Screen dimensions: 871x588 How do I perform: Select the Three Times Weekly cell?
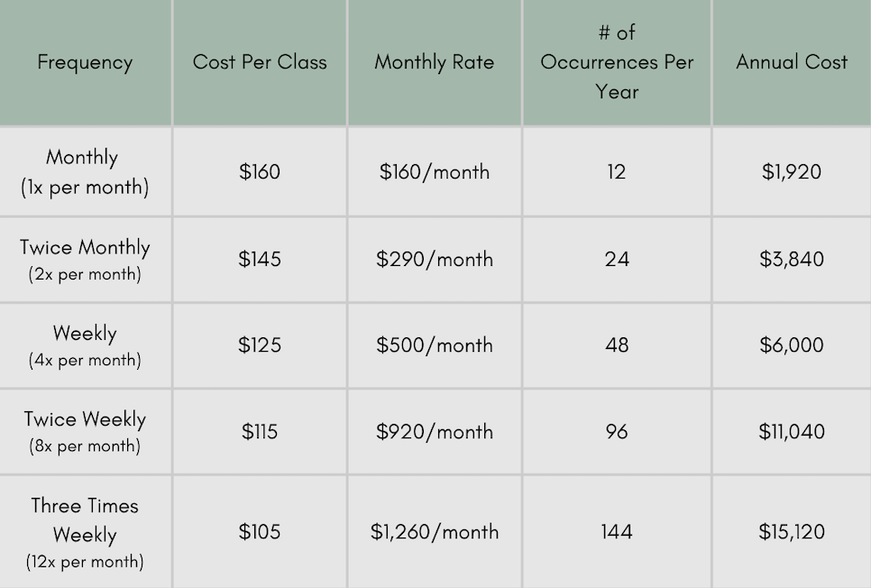click(85, 532)
